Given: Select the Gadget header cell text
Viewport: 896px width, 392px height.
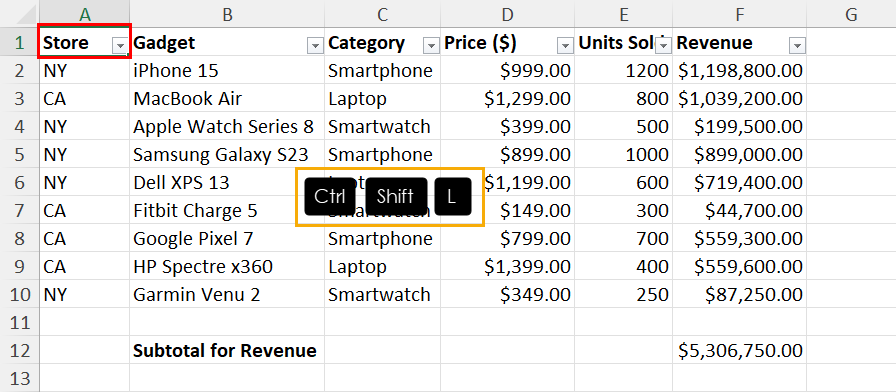Looking at the screenshot, I should click(164, 42).
